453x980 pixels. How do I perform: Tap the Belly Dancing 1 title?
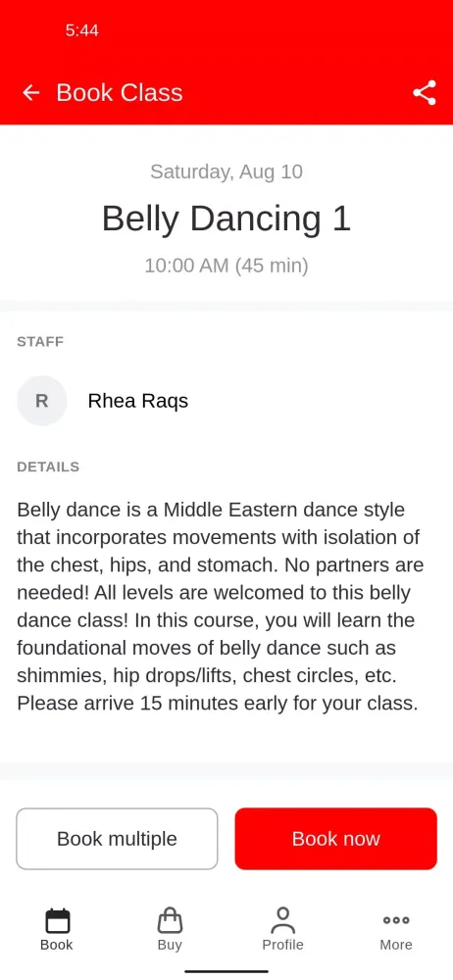point(226,219)
